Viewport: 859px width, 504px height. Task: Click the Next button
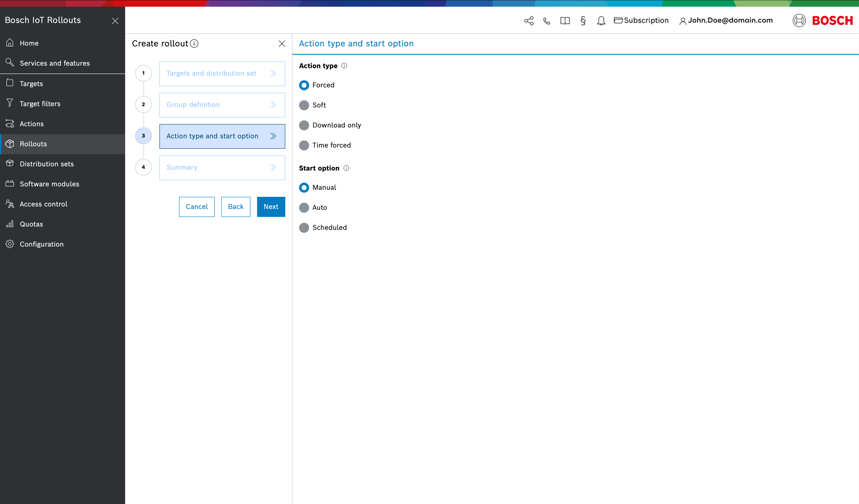(271, 207)
